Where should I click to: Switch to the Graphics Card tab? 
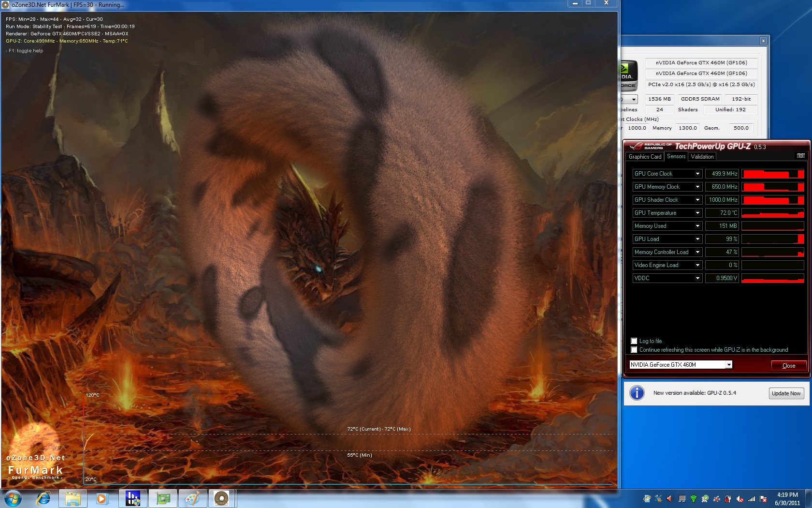pos(645,156)
